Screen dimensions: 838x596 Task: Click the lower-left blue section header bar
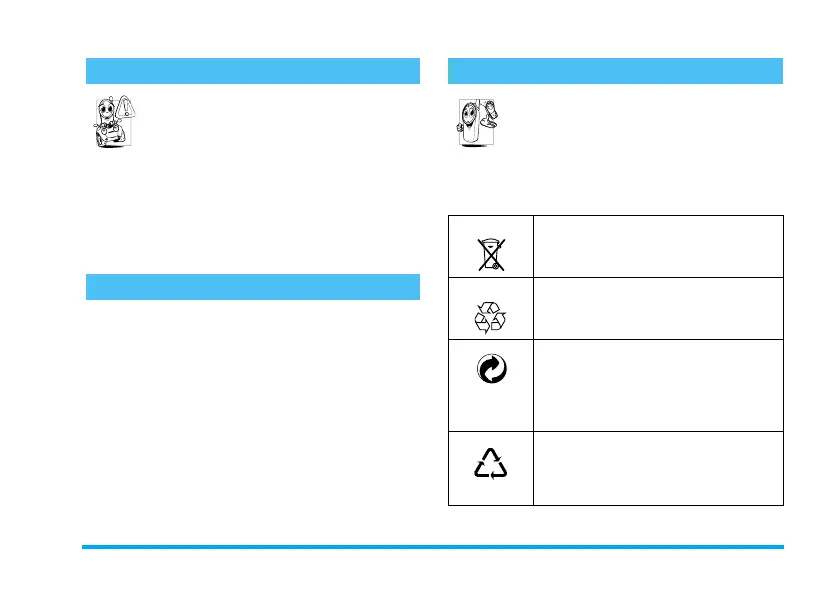(x=252, y=286)
